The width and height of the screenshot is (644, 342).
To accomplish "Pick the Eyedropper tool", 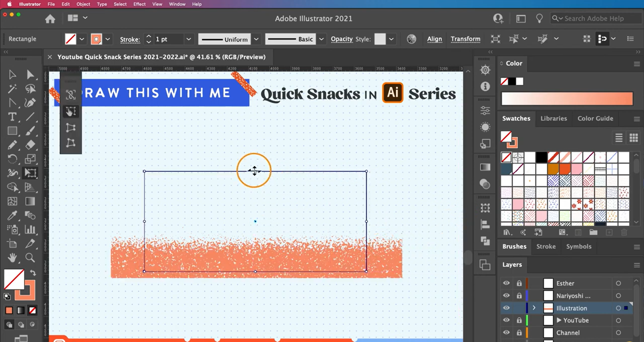I will tap(12, 215).
